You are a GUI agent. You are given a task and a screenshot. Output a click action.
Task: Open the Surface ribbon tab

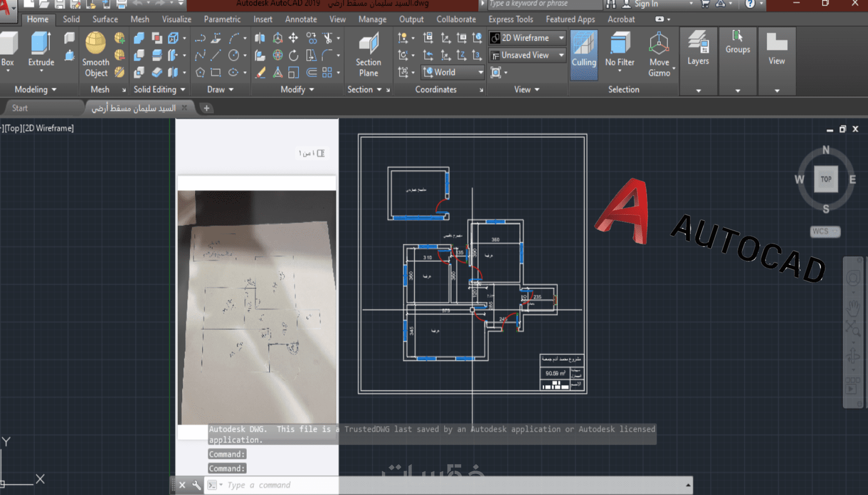coord(105,19)
